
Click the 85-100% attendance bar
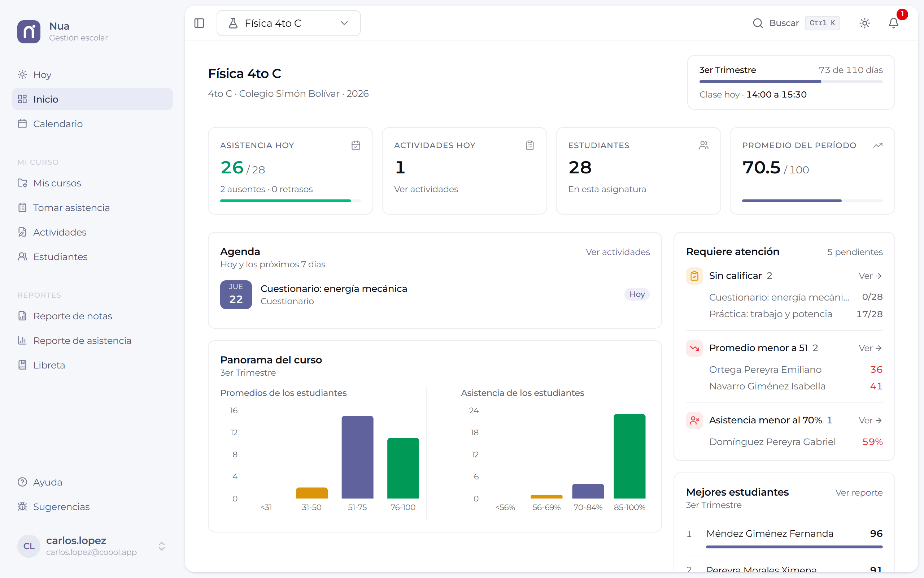tap(629, 456)
